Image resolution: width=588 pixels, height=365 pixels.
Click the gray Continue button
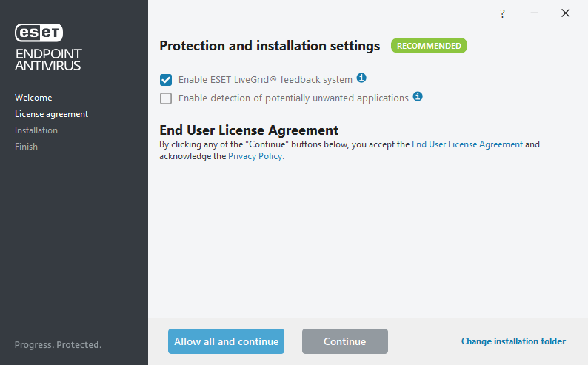345,341
